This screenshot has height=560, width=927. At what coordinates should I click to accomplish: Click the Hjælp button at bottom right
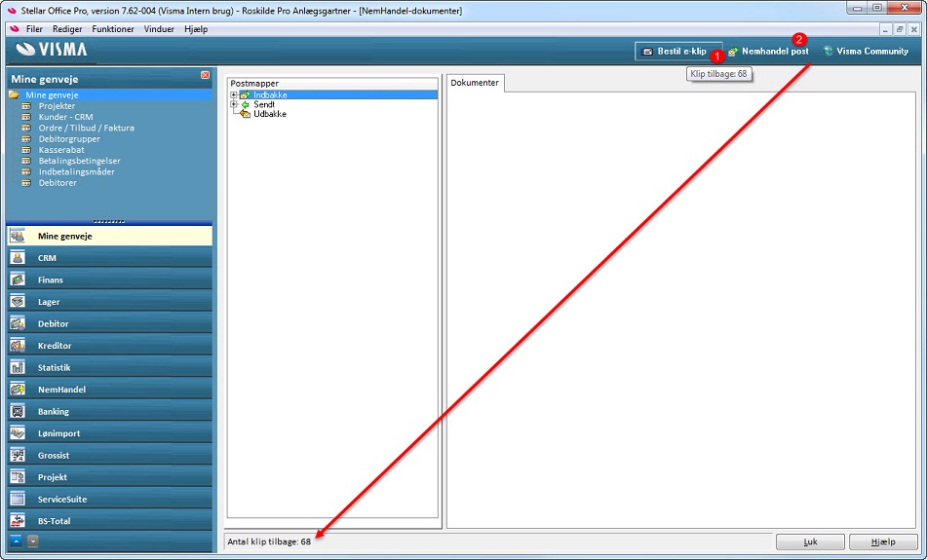tap(883, 541)
